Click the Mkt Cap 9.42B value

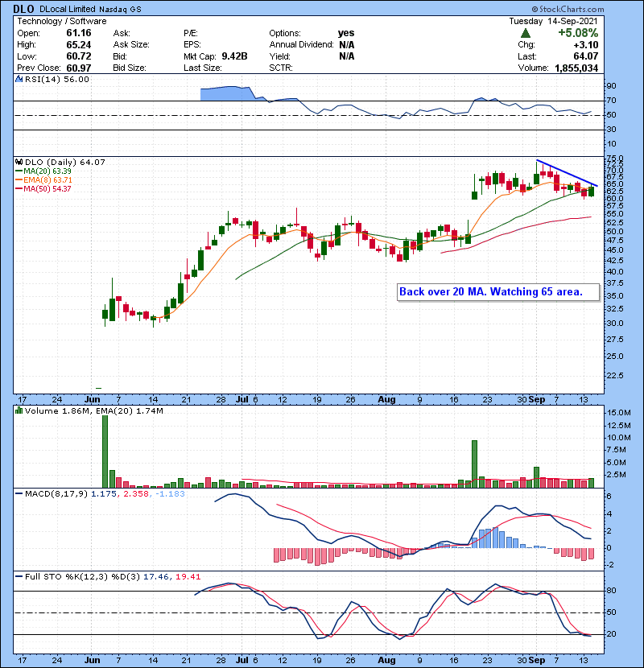coord(234,56)
